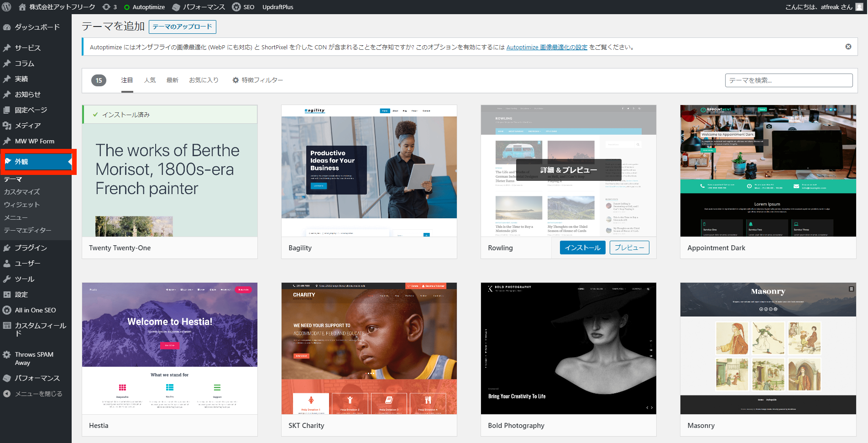Click the WordPress logo icon in admin bar
The width and height of the screenshot is (868, 443).
(x=7, y=7)
